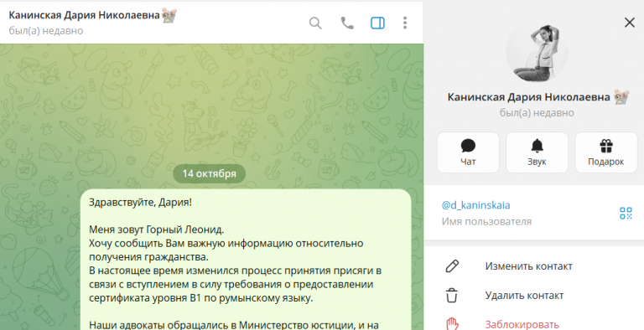Click the bell icon above Звук
Image resolution: width=644 pixels, height=330 pixels.
[x=537, y=145]
